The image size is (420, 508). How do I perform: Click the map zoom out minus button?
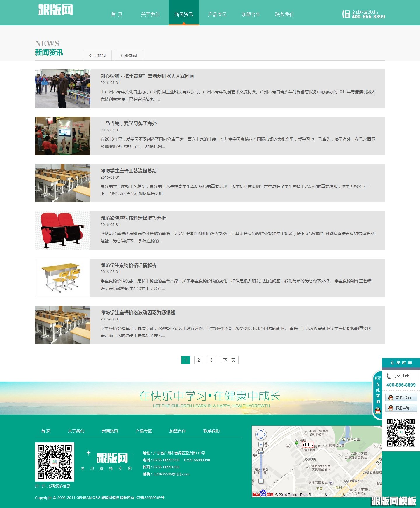tap(261, 481)
